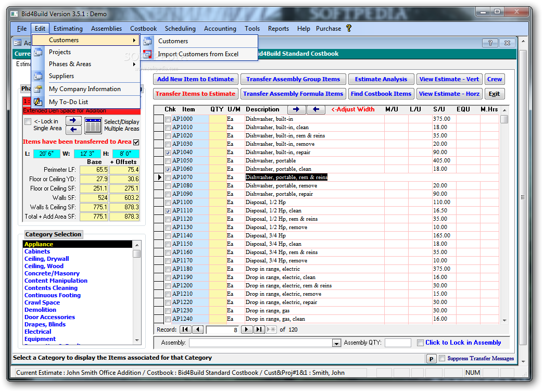Click the Projects menu icon
543x392 pixels.
pyautogui.click(x=38, y=52)
